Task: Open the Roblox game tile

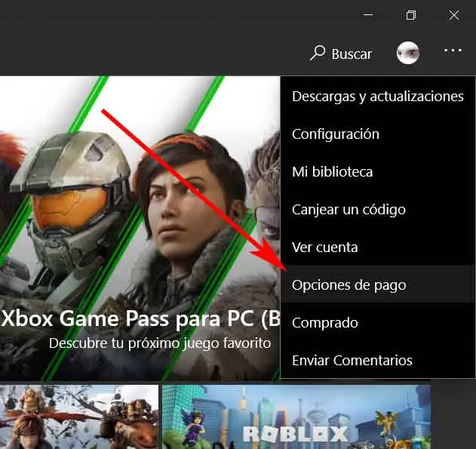Action: (x=296, y=417)
